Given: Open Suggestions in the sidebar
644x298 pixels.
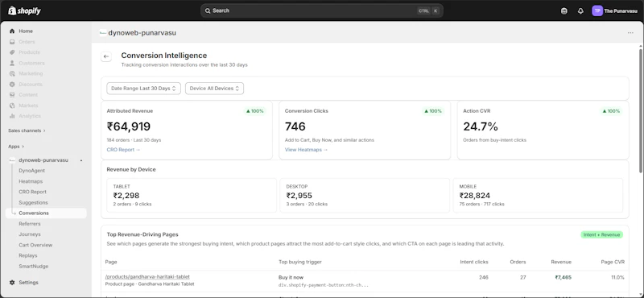Looking at the screenshot, I should pos(33,203).
